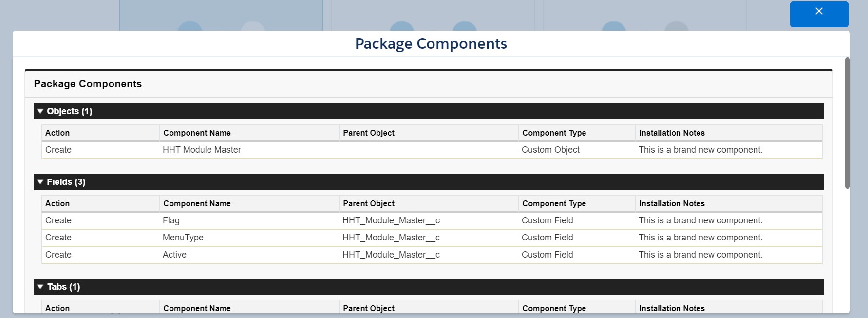Collapse the Fields (3) section
The height and width of the screenshot is (318, 868).
click(40, 182)
